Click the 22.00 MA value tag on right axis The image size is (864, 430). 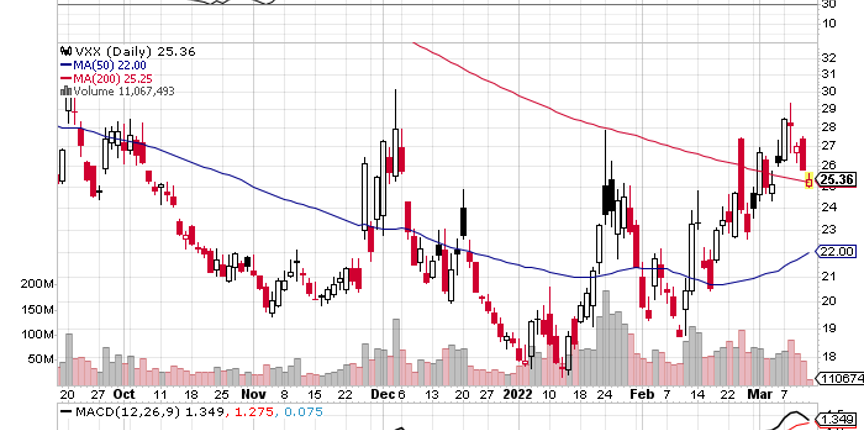(x=839, y=251)
